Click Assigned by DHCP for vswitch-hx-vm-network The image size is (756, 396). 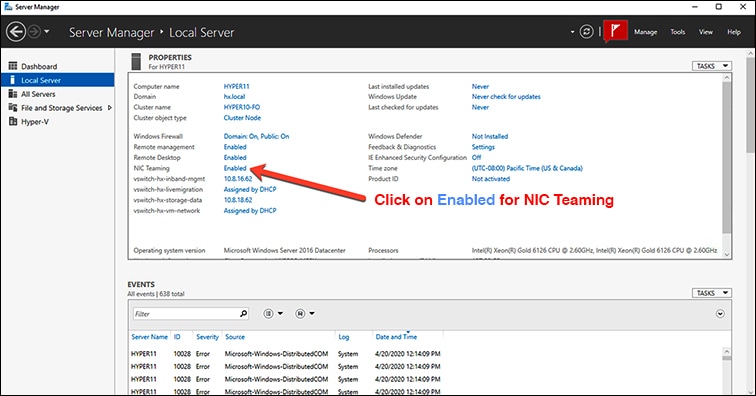(250, 211)
